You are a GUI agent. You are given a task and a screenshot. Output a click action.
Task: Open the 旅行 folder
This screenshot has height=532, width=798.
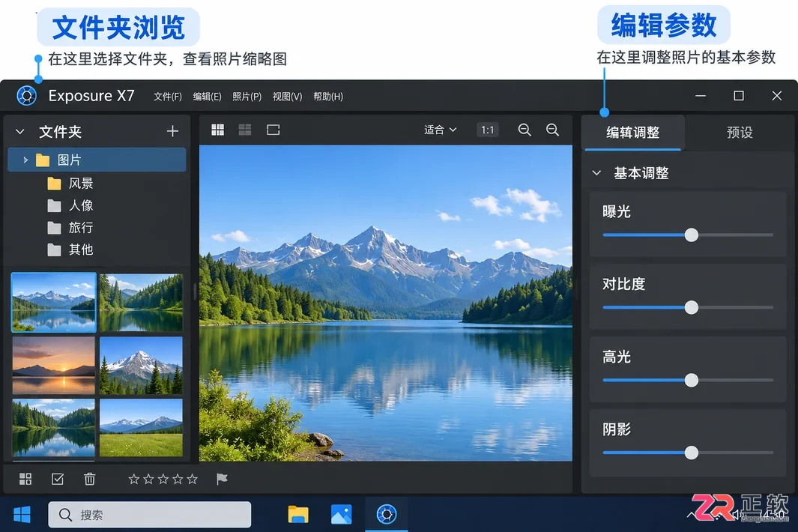[70, 228]
